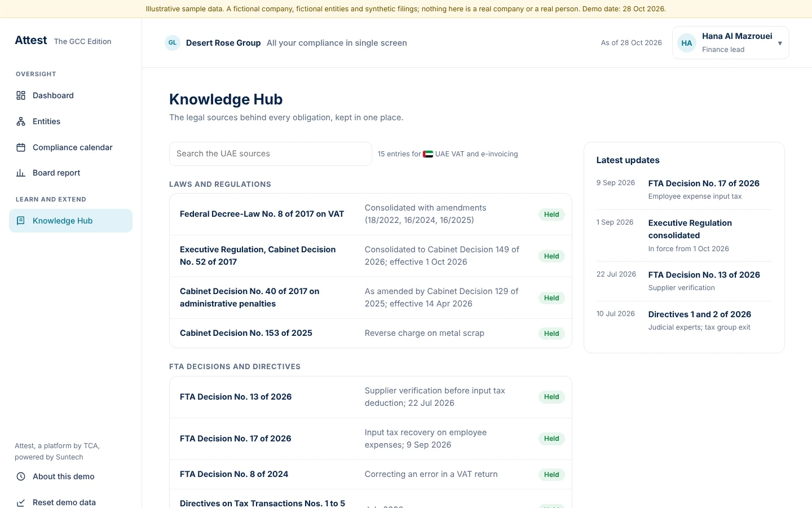Open latest update FTA Decision No. 17 of 2026
The image size is (812, 508).
[704, 183]
